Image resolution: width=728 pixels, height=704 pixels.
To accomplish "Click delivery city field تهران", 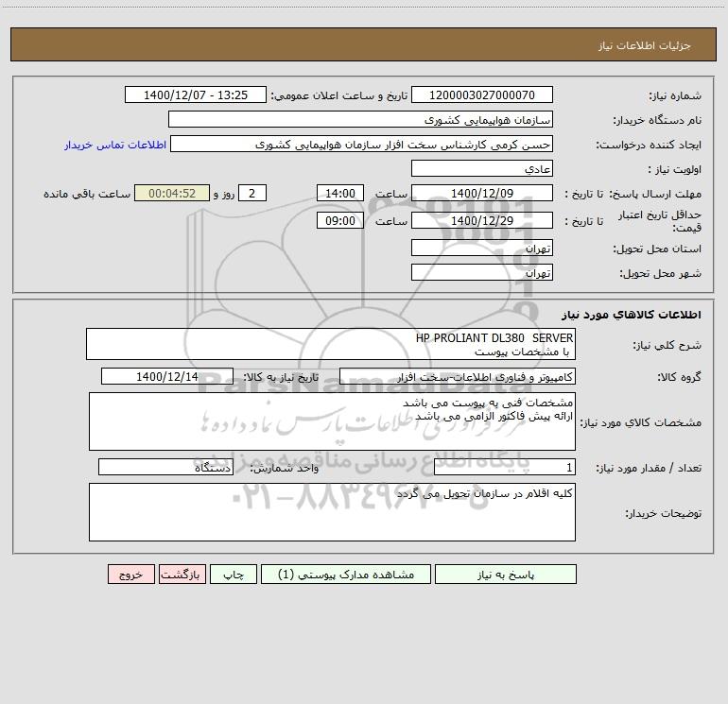I will (482, 272).
